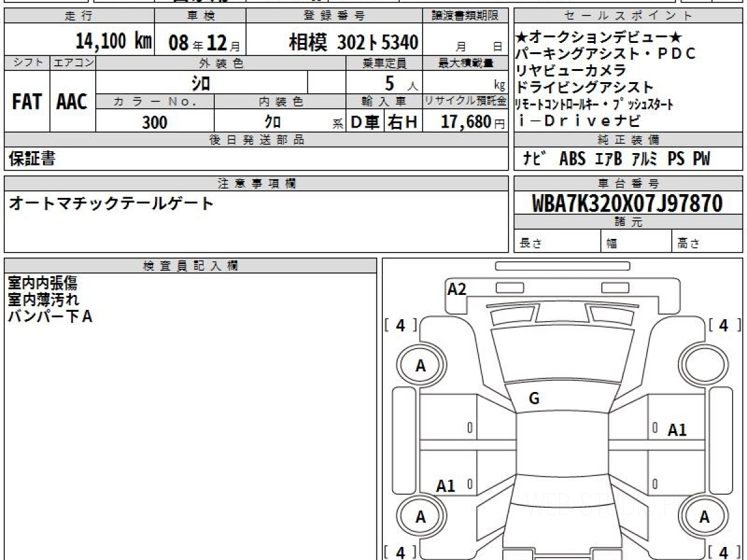Click the 諸元 header
The image size is (747, 560).
click(x=627, y=222)
